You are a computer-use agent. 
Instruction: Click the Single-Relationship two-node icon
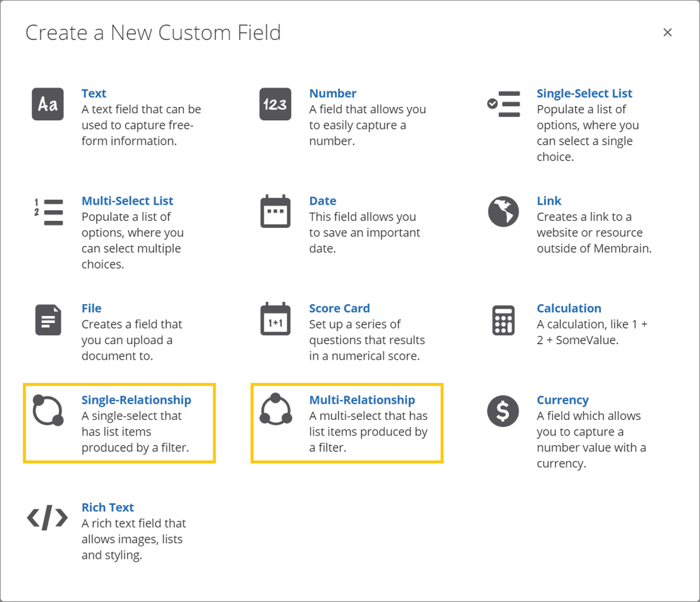(x=48, y=410)
